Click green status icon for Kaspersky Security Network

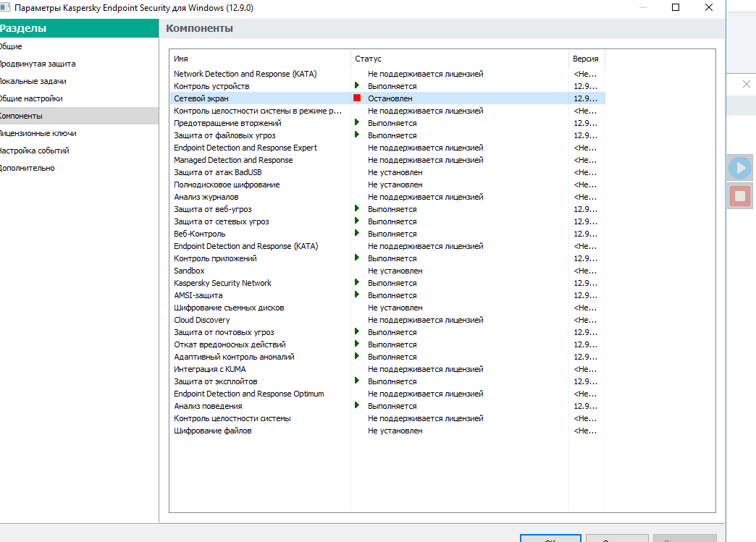pos(357,282)
